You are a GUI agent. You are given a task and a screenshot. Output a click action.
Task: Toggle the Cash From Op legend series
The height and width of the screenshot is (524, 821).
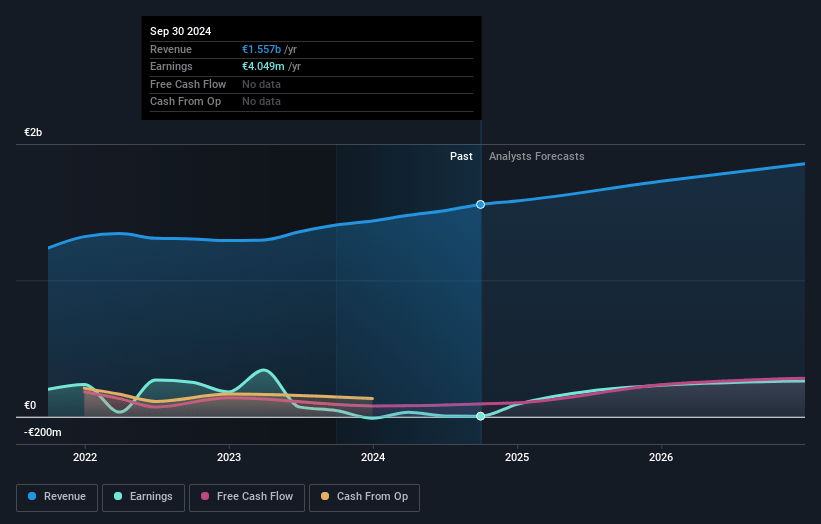pos(364,497)
